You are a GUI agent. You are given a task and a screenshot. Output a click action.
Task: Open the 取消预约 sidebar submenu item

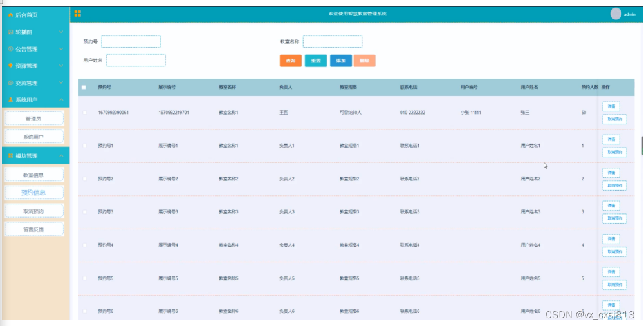tap(33, 211)
